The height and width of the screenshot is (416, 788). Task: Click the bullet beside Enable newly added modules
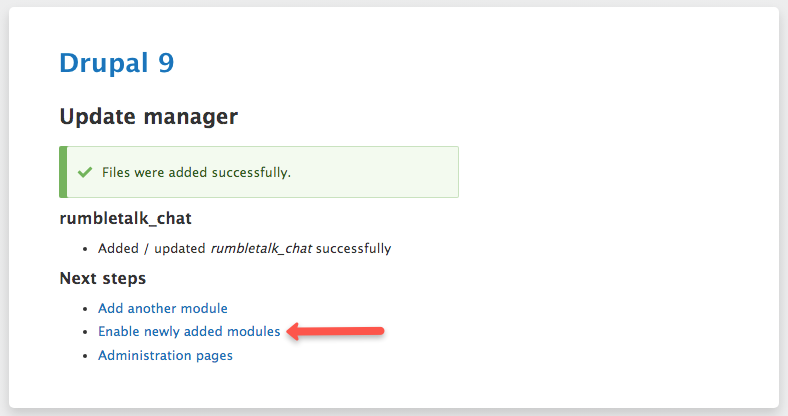tap(87, 332)
